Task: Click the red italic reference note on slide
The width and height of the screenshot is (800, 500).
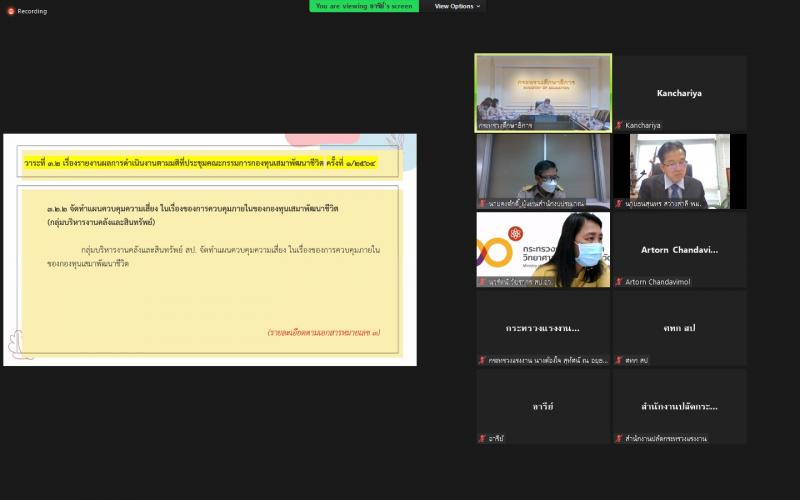Action: (x=323, y=333)
